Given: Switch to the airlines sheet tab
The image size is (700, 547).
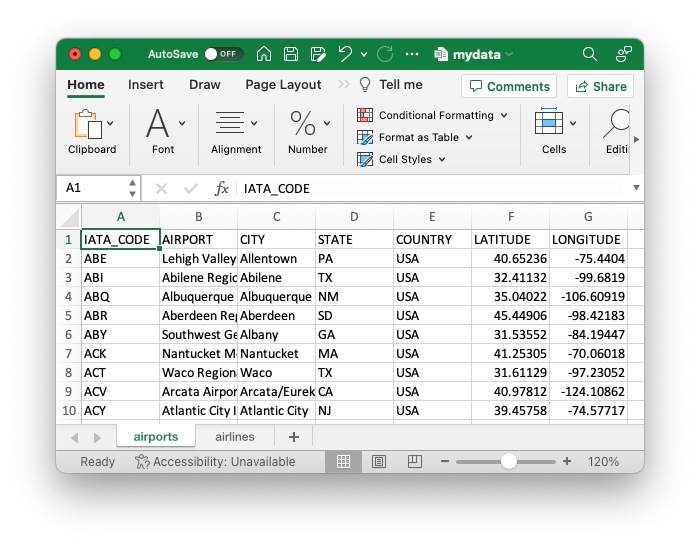Looking at the screenshot, I should point(235,437).
